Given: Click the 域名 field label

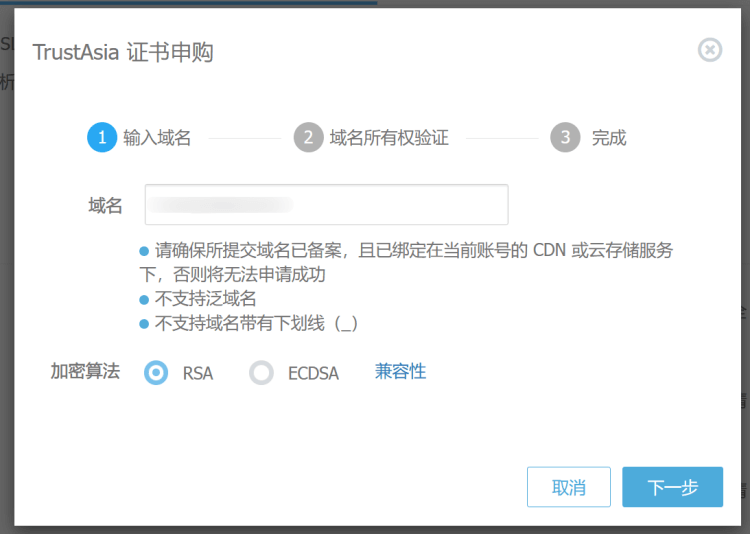Looking at the screenshot, I should coord(106,206).
